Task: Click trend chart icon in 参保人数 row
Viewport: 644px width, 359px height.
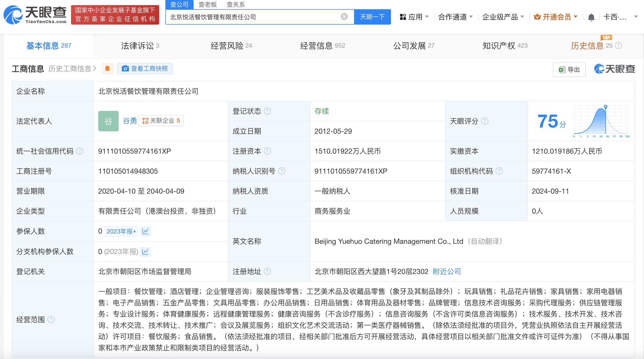Action: pos(145,231)
